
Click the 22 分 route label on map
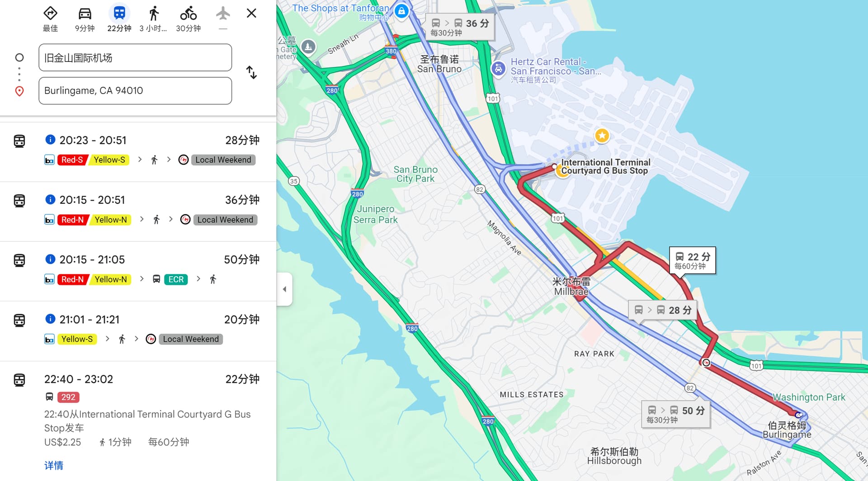pos(693,260)
